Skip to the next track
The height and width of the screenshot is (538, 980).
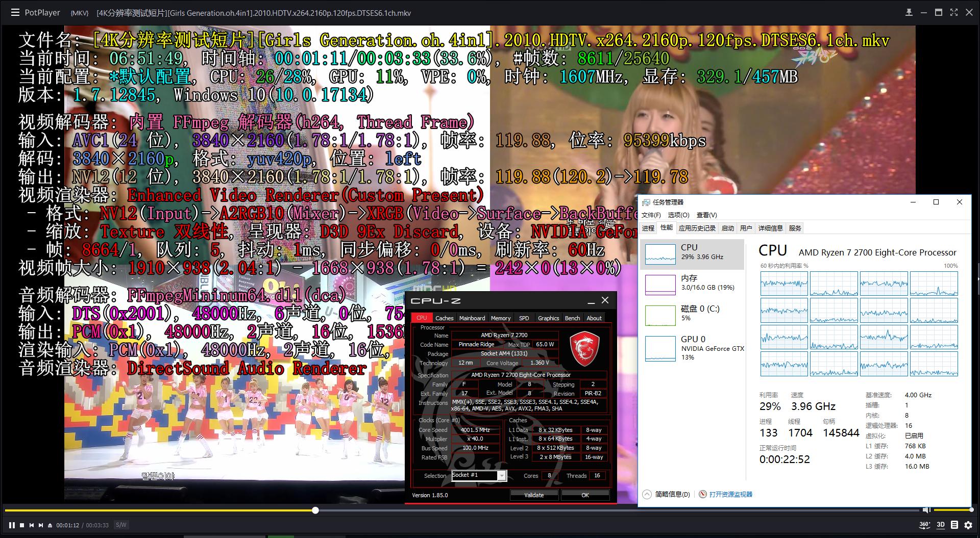pyautogui.click(x=41, y=525)
